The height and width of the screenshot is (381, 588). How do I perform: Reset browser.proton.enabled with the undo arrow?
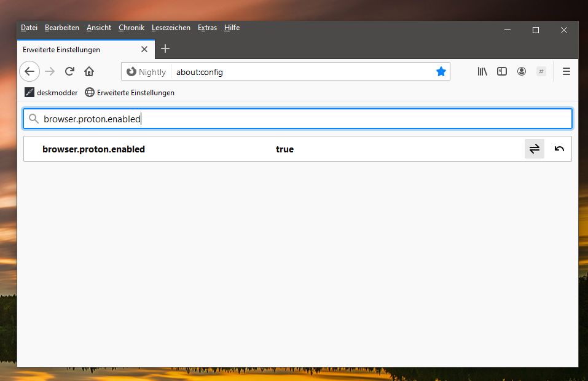click(559, 149)
